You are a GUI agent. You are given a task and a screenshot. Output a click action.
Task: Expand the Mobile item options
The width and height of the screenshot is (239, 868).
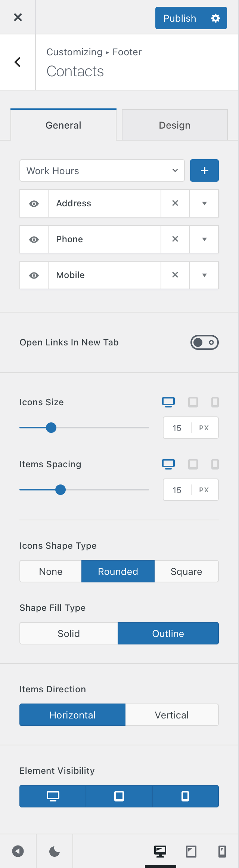click(x=204, y=275)
